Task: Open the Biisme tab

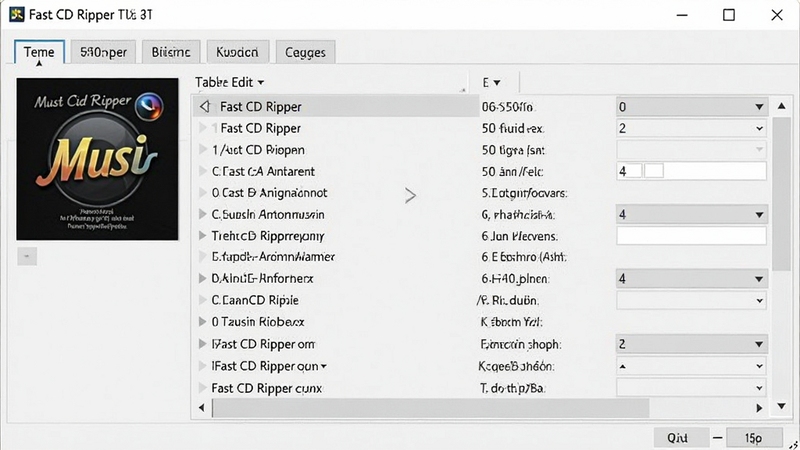Action: click(171, 52)
